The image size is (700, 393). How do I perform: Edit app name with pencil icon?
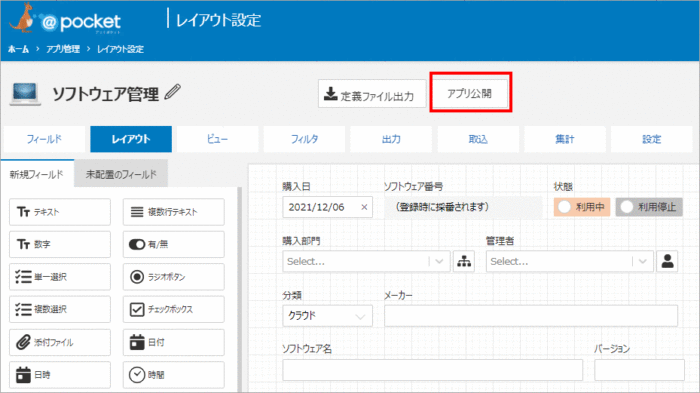pyautogui.click(x=173, y=92)
